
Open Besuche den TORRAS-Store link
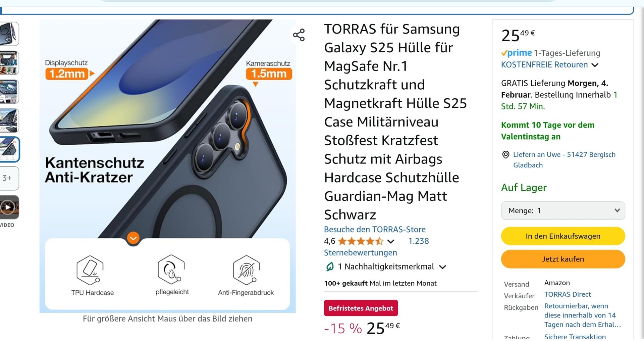pyautogui.click(x=375, y=230)
